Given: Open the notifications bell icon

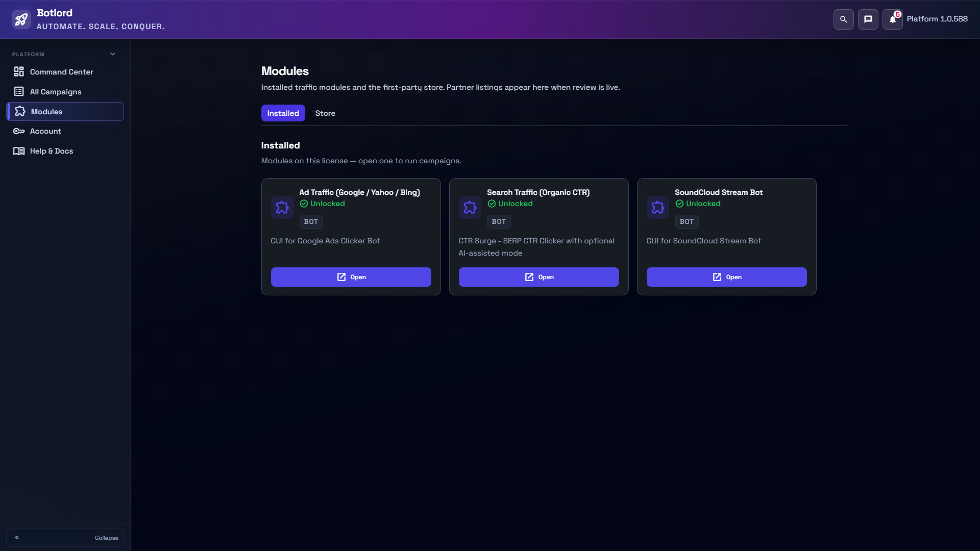Looking at the screenshot, I should point(892,19).
